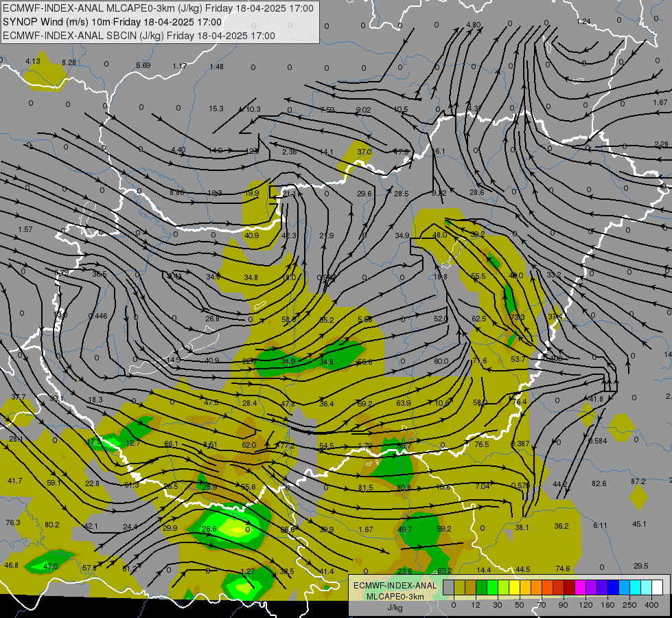Image resolution: width=672 pixels, height=618 pixels.
Task: Click the map value 45.1
Action: point(638,524)
